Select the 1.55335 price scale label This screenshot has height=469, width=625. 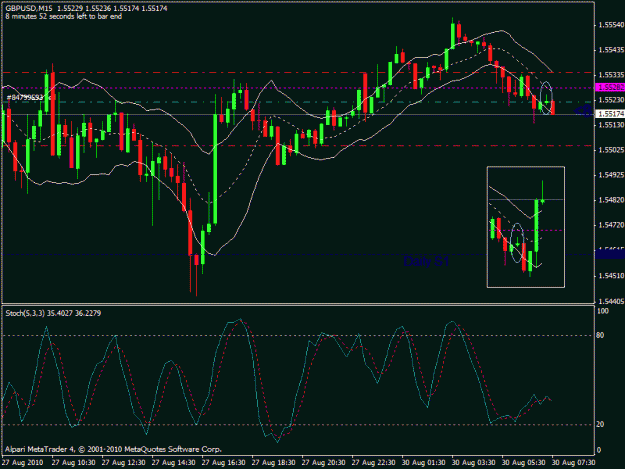[x=611, y=75]
